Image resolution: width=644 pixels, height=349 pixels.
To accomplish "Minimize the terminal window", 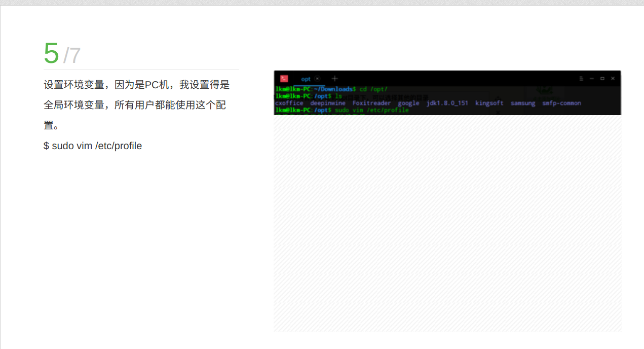I will [x=592, y=79].
